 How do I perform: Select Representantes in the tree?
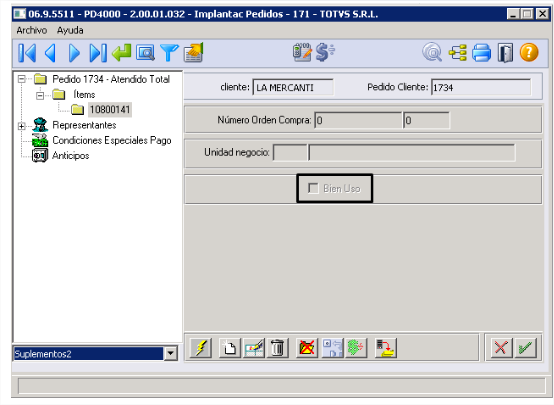point(84,125)
